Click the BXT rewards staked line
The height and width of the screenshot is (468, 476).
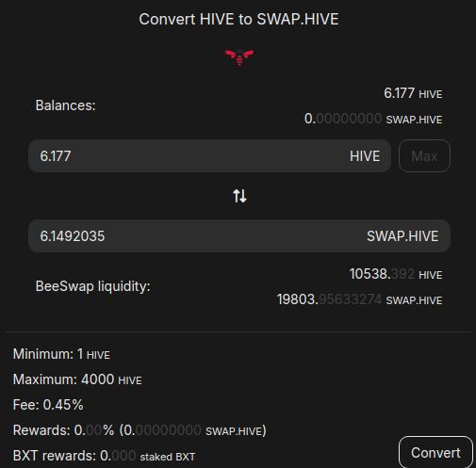click(x=104, y=456)
